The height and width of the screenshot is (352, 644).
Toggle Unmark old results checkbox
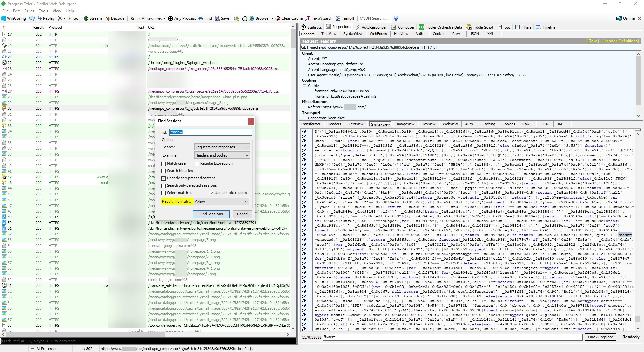211,193
